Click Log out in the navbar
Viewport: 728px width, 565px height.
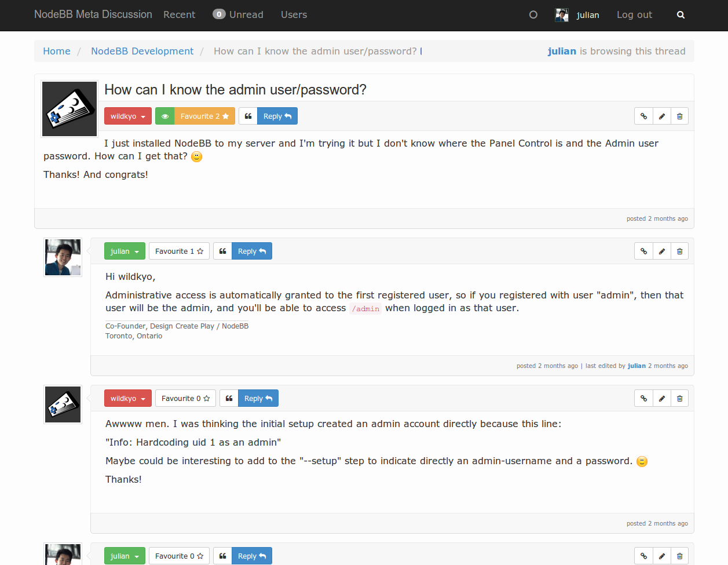point(634,15)
